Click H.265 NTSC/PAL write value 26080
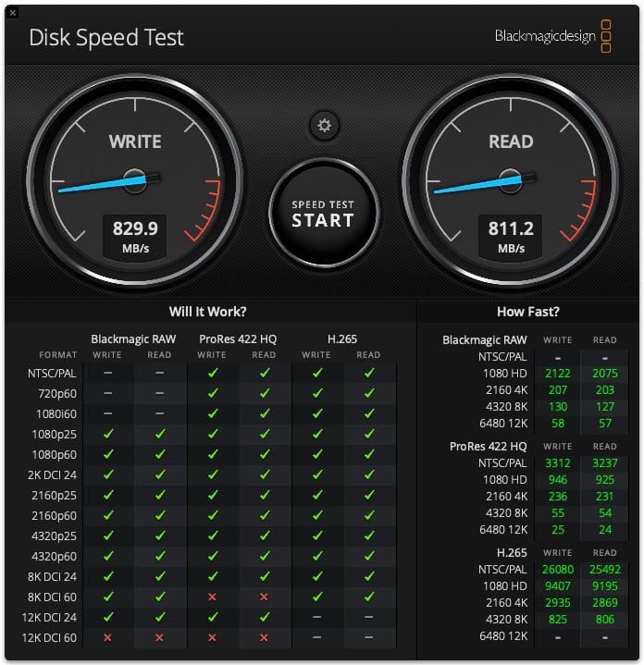 tap(557, 569)
